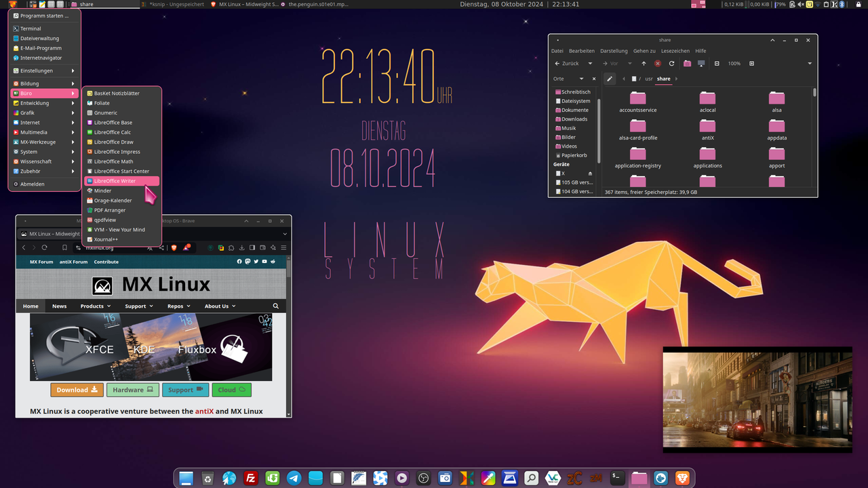Select Gnumeric in the Büro submenu
This screenshot has width=868, height=488.
[122, 113]
